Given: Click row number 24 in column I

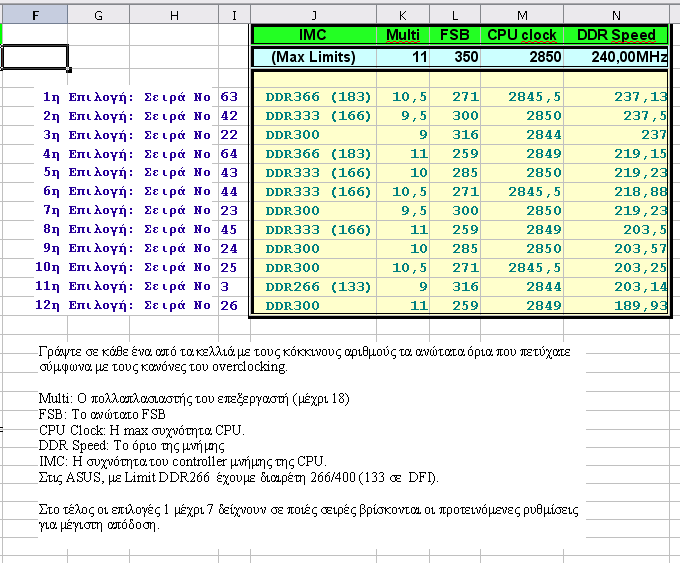Looking at the screenshot, I should [x=229, y=249].
